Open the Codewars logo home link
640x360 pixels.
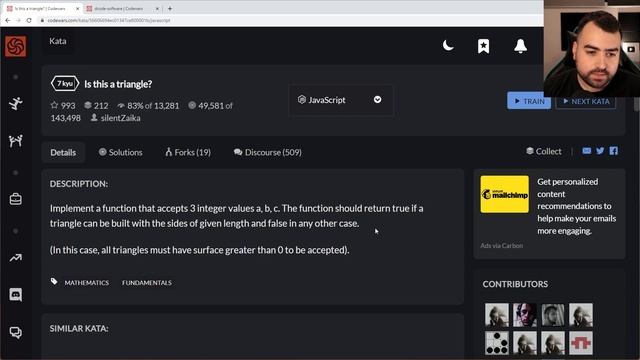point(16,46)
